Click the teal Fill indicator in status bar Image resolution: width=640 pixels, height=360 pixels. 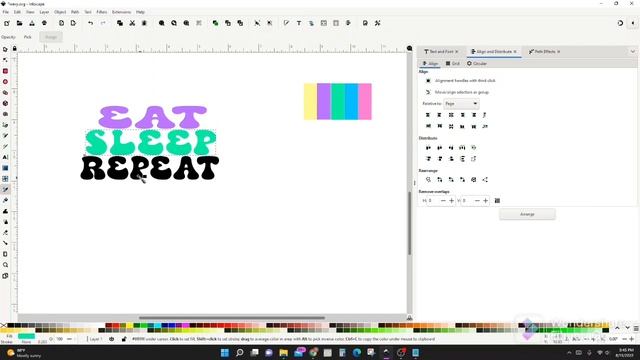click(x=26, y=336)
